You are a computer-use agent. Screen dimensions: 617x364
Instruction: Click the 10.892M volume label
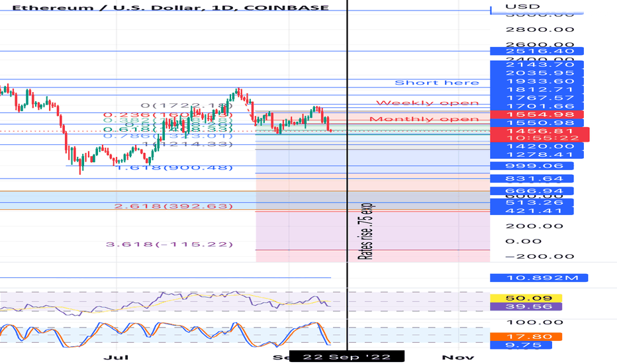click(x=539, y=278)
